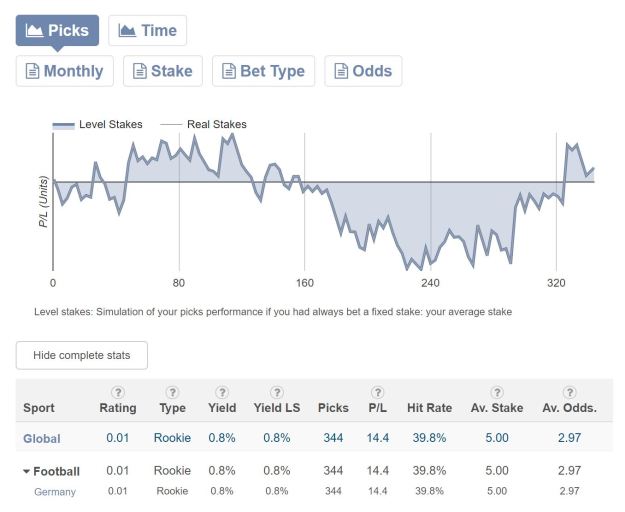Toggle the Level Stakes legend series
This screenshot has height=512, width=625.
coord(97,125)
